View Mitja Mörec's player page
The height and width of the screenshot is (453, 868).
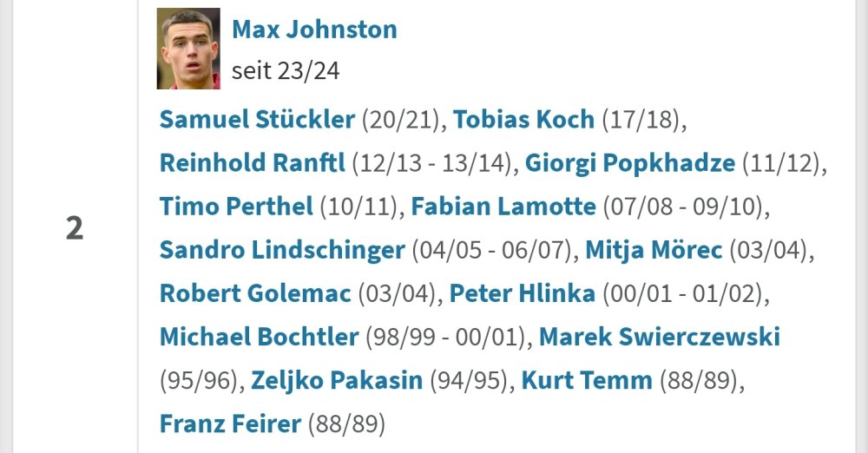coord(654,250)
